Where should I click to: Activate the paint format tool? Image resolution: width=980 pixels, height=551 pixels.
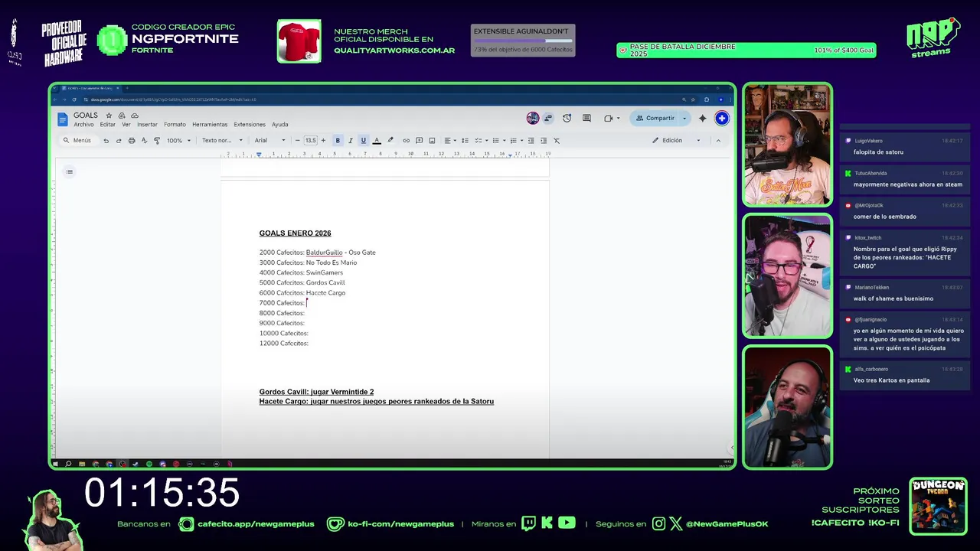tap(157, 141)
